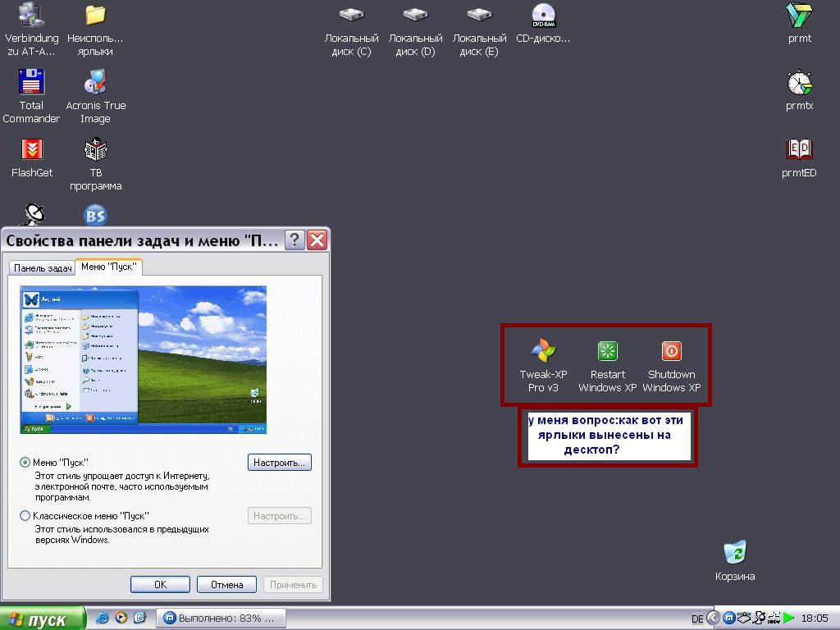Select the prmtED dictionary desktop icon
Viewport: 840px width, 630px height.
pos(799,157)
